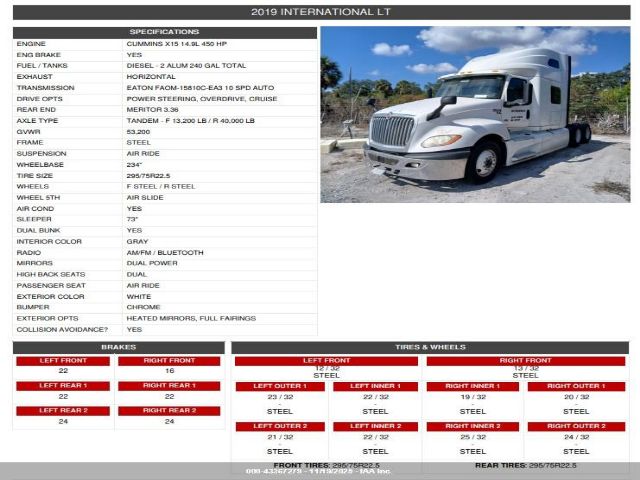Select the Specifications section header

165,32
